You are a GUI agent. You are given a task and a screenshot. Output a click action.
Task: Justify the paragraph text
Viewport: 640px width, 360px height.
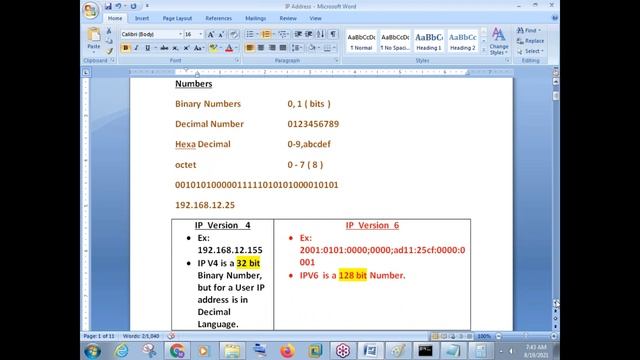point(282,48)
